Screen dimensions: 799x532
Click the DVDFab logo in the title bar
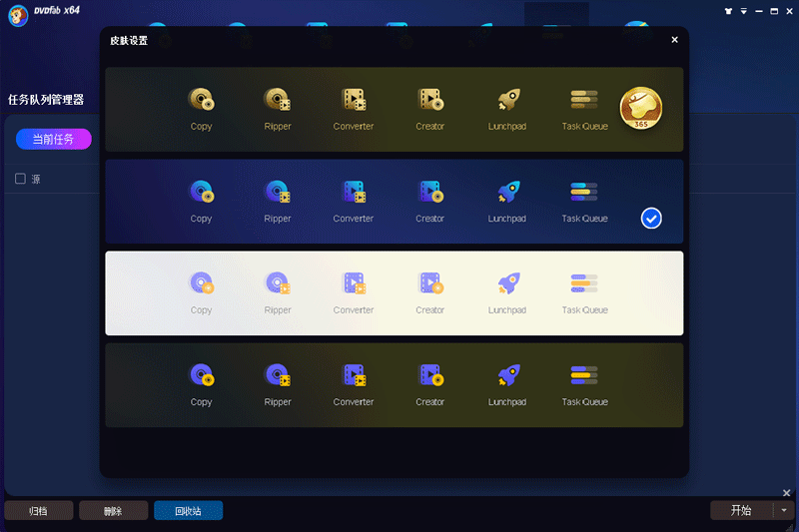point(17,14)
